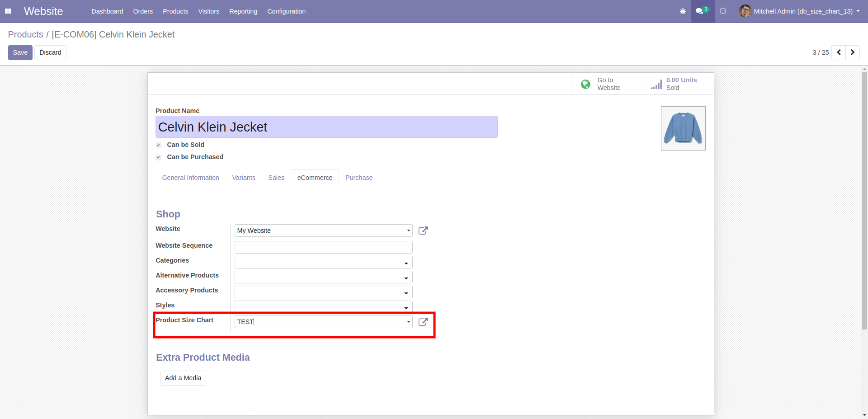Open the conversations chat icon
Image resolution: width=868 pixels, height=419 pixels.
click(702, 11)
